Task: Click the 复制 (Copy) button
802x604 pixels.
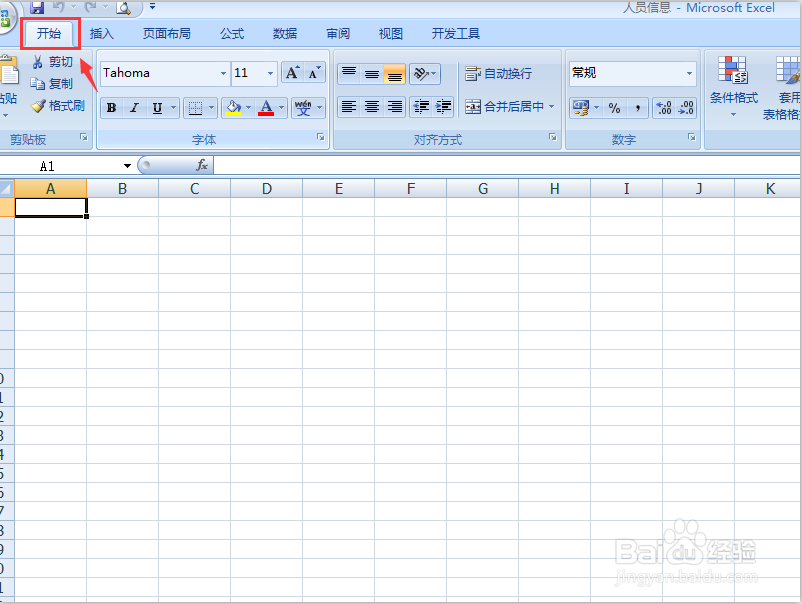Action: 52,83
